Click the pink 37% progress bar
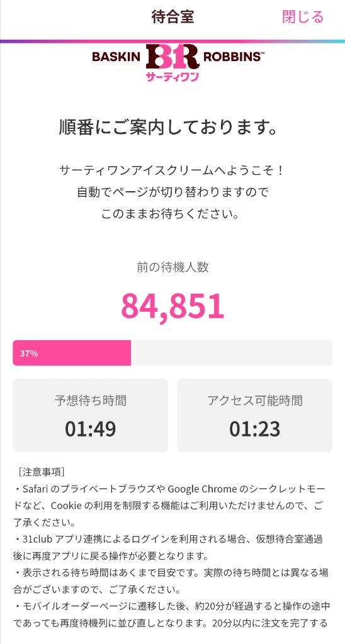 tap(72, 353)
